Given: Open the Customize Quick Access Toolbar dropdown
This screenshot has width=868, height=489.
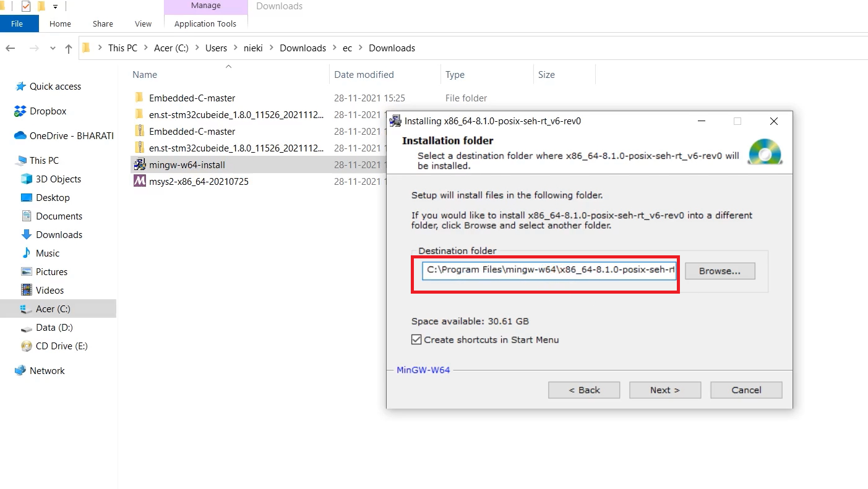Looking at the screenshot, I should point(55,7).
